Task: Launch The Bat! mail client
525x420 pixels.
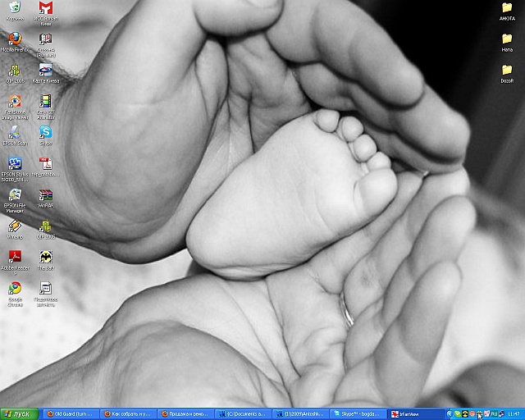Action: tap(46, 260)
